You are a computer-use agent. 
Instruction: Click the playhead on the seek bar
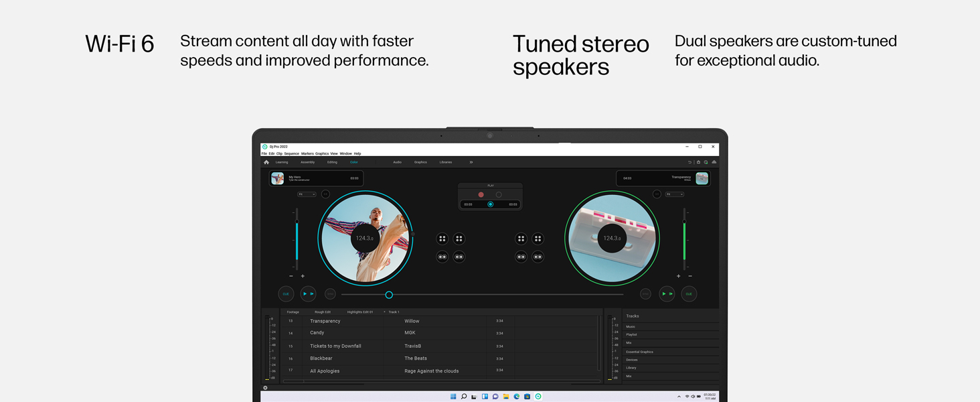tap(389, 294)
